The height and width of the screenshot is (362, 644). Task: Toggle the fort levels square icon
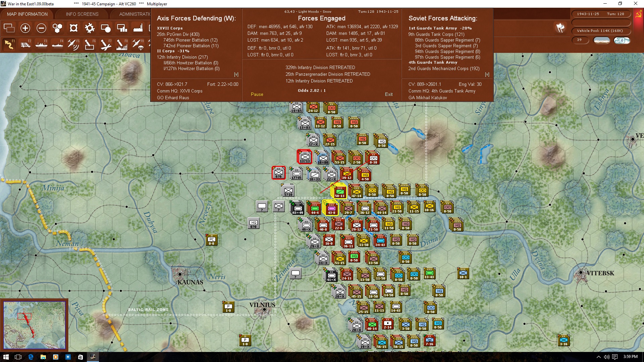pyautogui.click(x=73, y=28)
